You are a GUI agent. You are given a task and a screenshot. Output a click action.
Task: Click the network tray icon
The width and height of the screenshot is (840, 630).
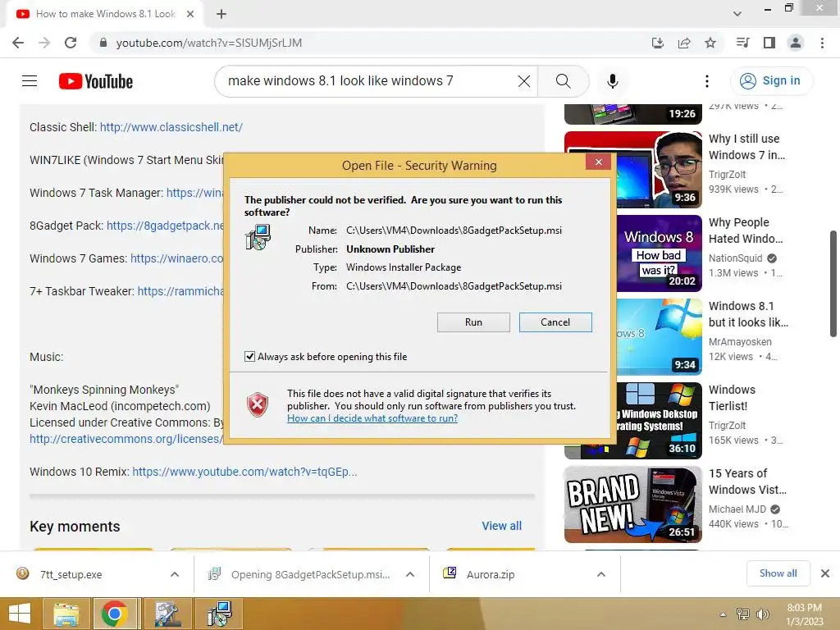742,614
